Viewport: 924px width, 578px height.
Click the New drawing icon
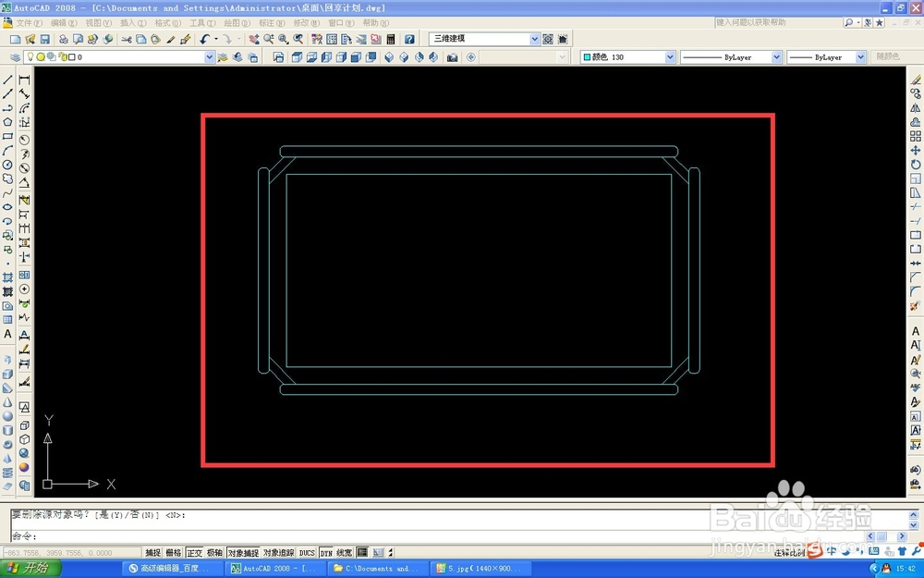16,39
